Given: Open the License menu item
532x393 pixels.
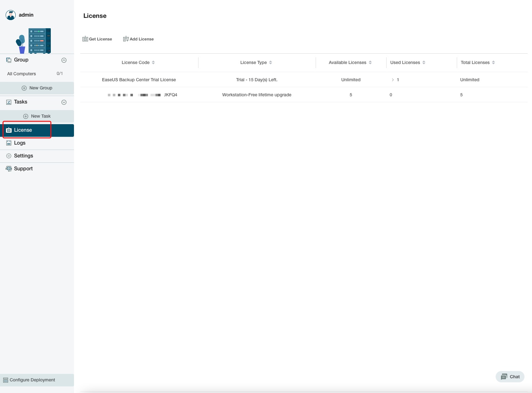Looking at the screenshot, I should (x=37, y=130).
